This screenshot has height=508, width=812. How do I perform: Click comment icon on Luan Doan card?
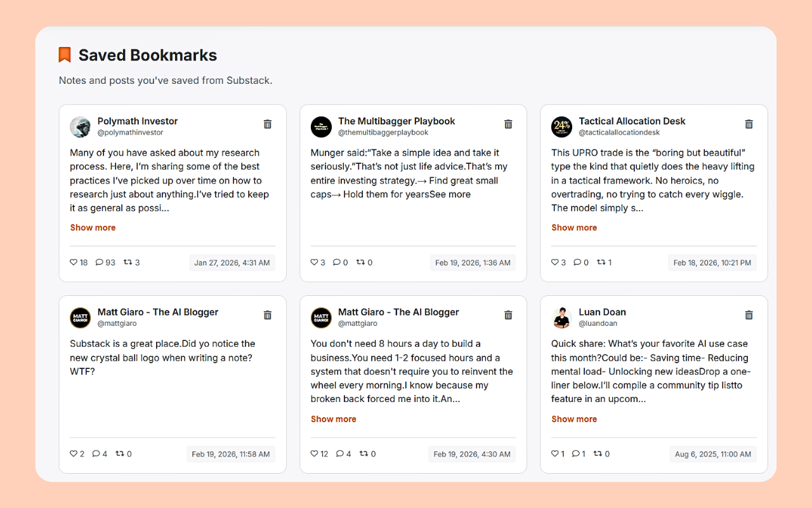575,453
